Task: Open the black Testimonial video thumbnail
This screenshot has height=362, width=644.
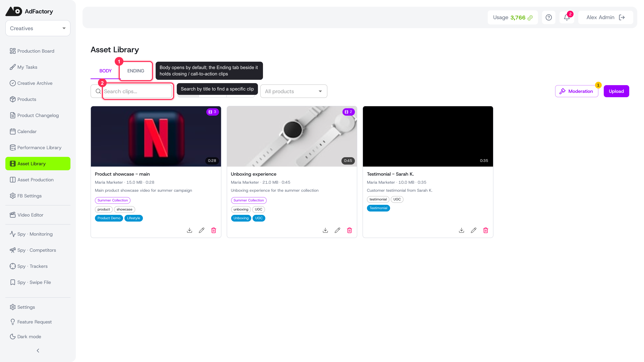Action: [428, 136]
